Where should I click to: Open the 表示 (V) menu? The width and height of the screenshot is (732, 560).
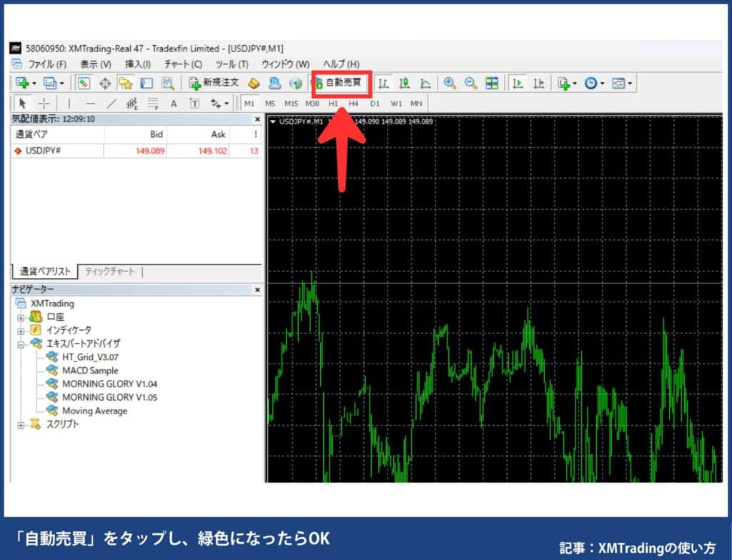pyautogui.click(x=96, y=64)
